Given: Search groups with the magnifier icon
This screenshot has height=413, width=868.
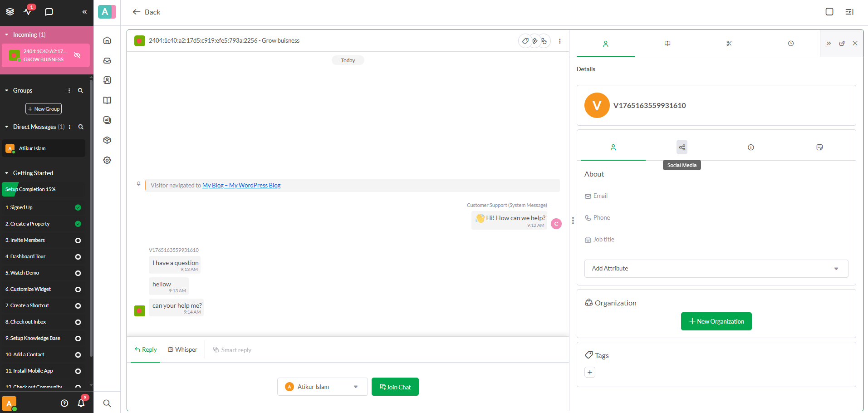Looking at the screenshot, I should click(x=81, y=91).
